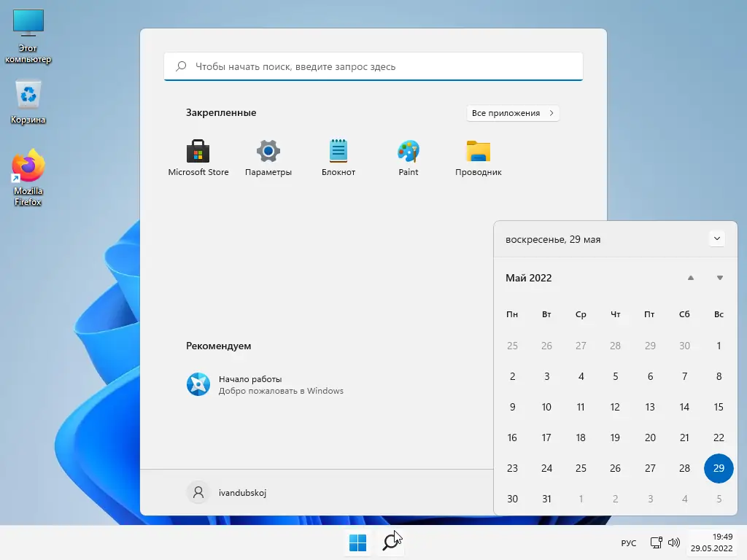
Task: Click the Май 2022 month header
Action: (x=528, y=278)
